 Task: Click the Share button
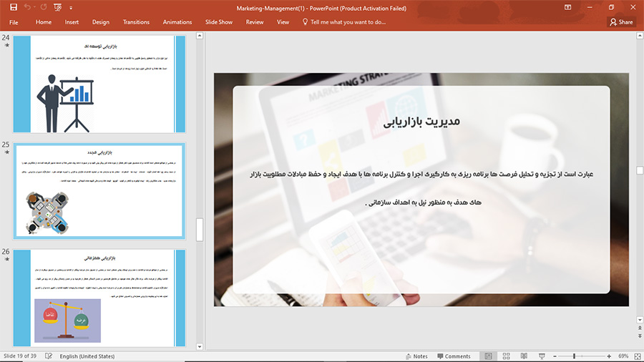point(621,22)
